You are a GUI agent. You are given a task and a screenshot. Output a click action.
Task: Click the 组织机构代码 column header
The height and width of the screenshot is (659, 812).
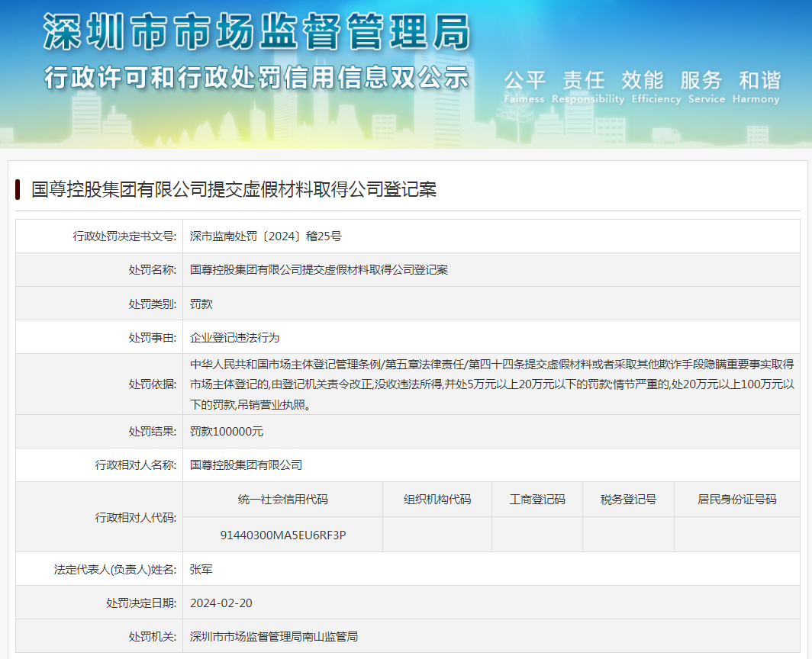[437, 500]
